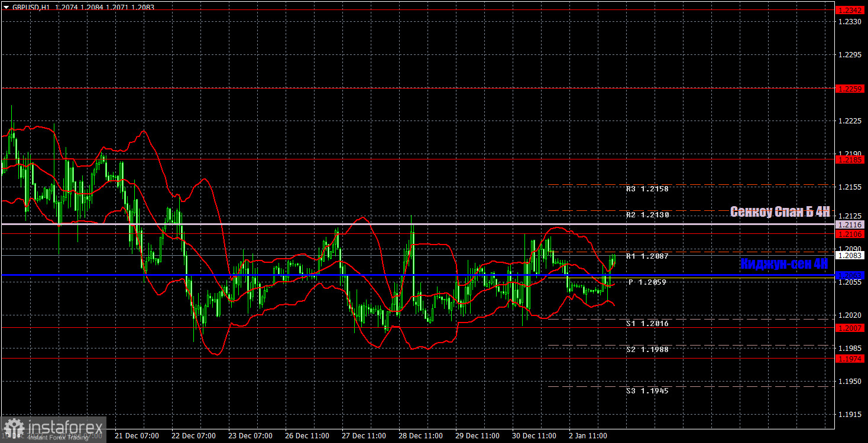The width and height of the screenshot is (868, 443).
Task: Click the 1.1915 axis price value
Action: coord(850,414)
